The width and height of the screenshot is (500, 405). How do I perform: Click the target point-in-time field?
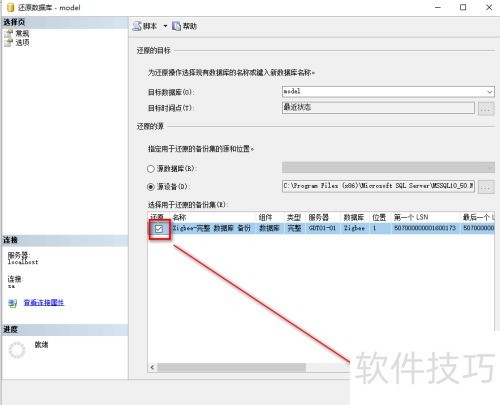(x=378, y=108)
